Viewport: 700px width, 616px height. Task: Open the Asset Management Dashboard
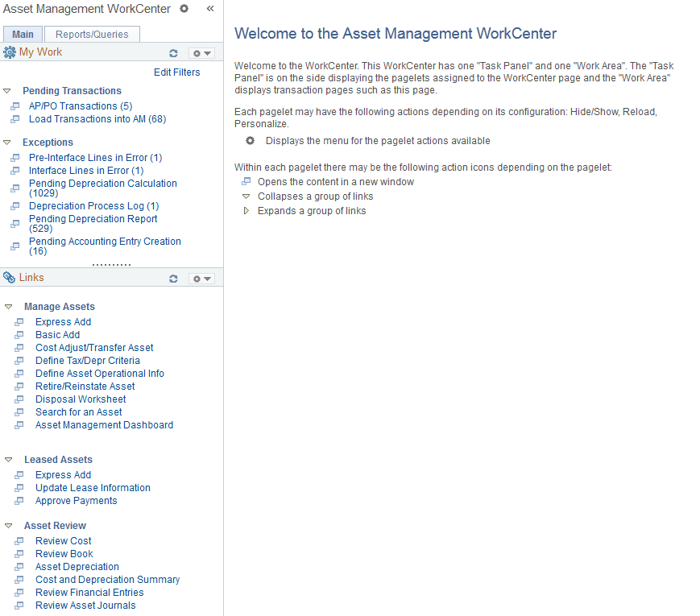[104, 424]
